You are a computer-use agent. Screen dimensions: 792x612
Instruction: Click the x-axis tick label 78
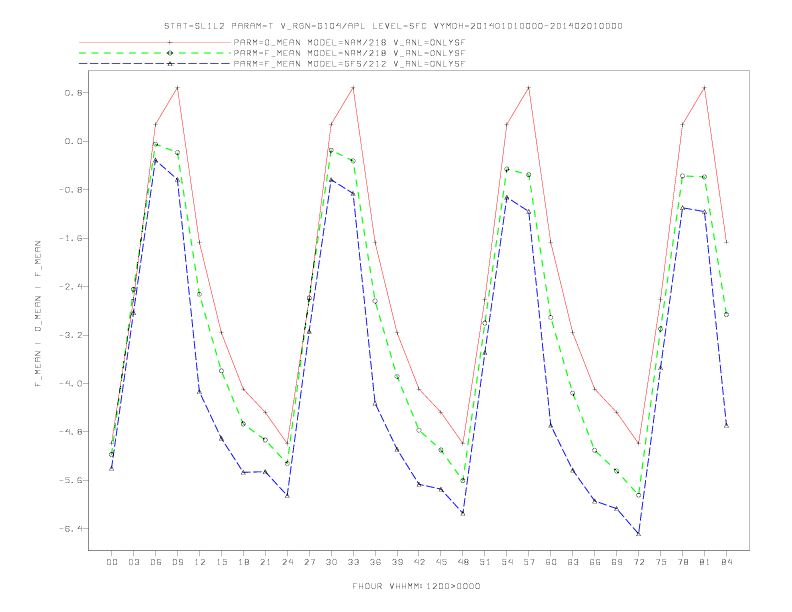(682, 562)
